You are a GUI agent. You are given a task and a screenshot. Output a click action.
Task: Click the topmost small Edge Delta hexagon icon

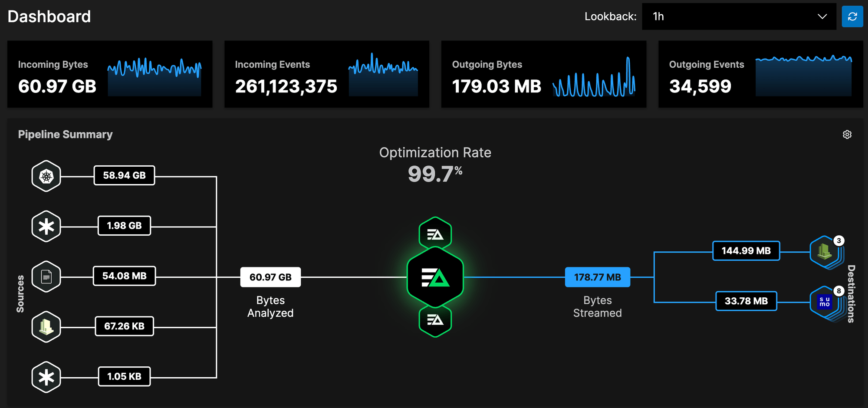pos(435,233)
